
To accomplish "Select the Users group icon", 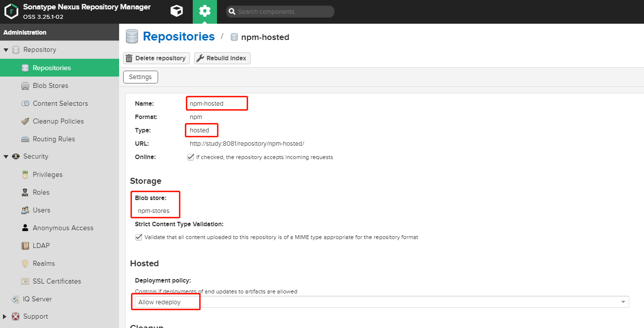I will pos(25,209).
